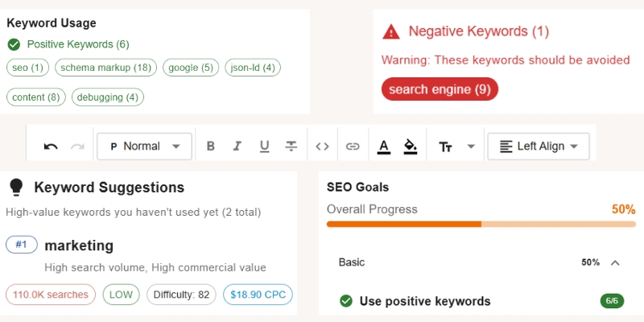Toggle bold formatting
This screenshot has width=644, height=322.
211,147
